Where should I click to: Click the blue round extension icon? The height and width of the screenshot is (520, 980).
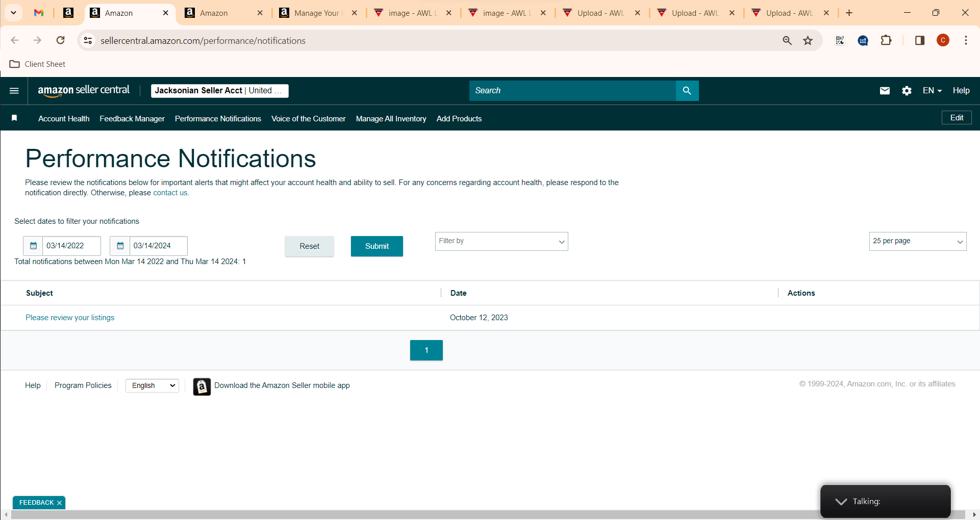click(x=863, y=40)
